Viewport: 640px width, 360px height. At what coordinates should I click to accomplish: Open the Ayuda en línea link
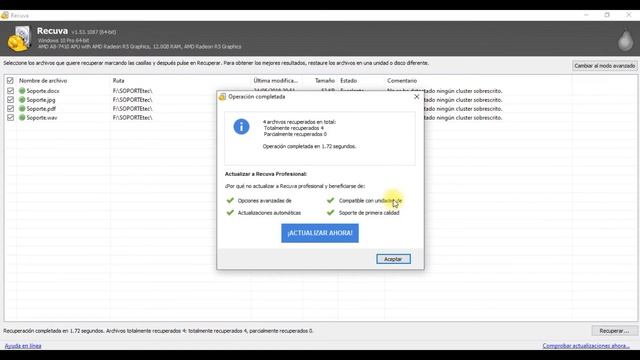point(23,346)
